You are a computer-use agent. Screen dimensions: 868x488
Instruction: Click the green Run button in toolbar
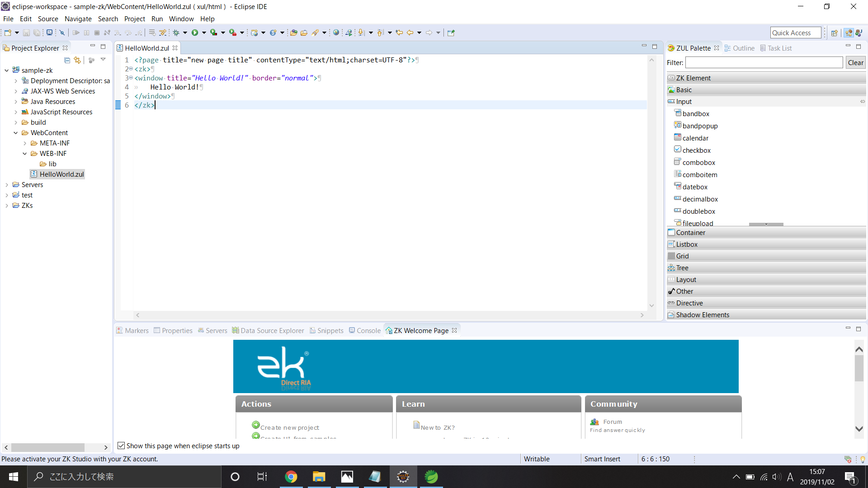pyautogui.click(x=195, y=33)
